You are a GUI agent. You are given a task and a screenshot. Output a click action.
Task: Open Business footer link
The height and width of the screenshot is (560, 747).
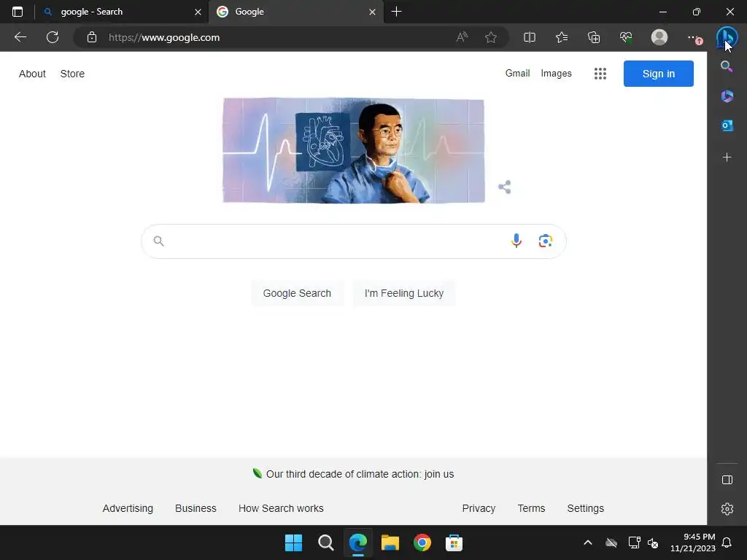[x=196, y=508]
